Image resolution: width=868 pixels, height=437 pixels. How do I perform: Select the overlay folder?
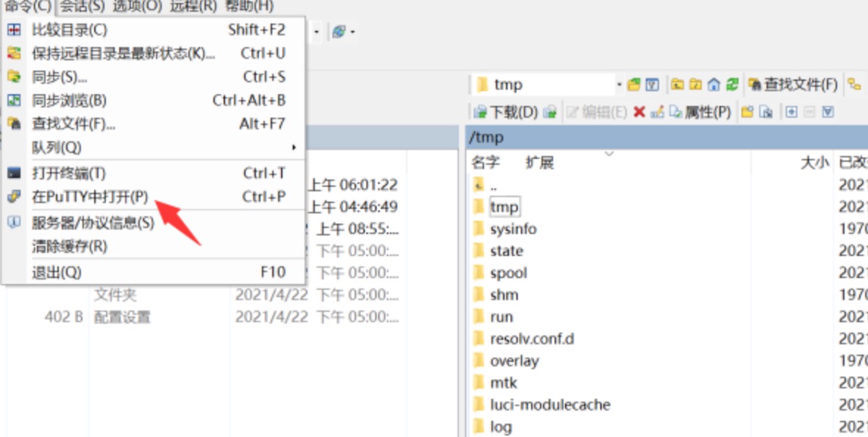666,360
